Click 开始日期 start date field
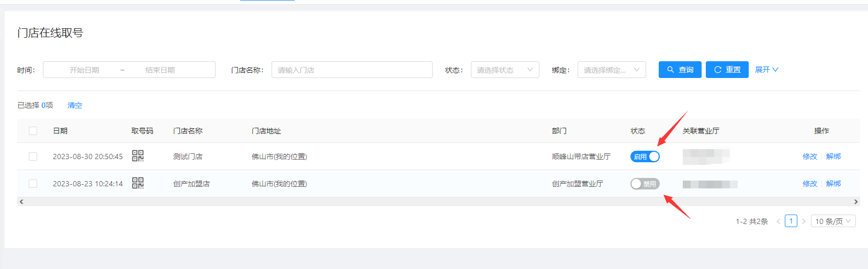The image size is (868, 269). [84, 70]
